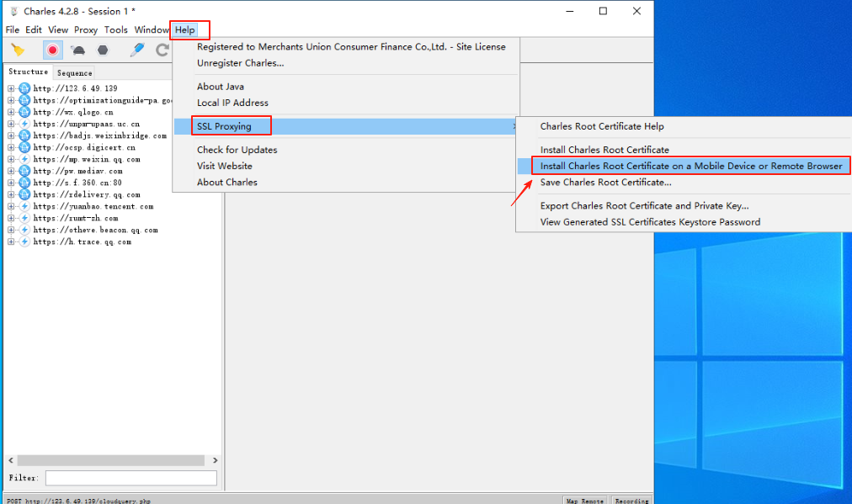This screenshot has width=852, height=504.
Task: Click the Recording status bar button
Action: 631,500
